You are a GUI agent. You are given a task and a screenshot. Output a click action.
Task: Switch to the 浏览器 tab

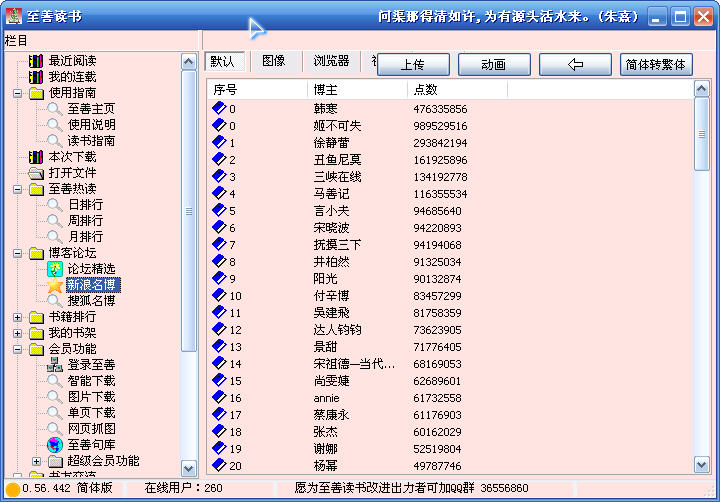(x=332, y=61)
